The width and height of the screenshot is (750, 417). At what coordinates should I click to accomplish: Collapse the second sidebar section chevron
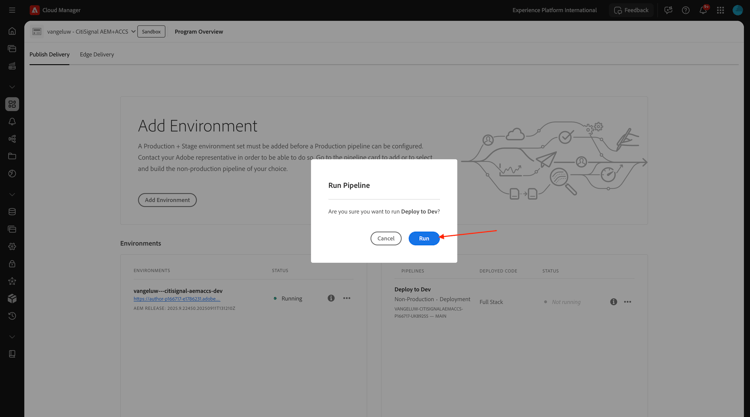12,195
